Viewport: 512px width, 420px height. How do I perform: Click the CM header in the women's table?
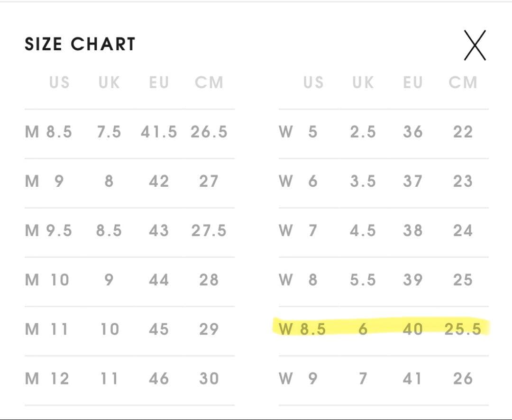(x=463, y=82)
